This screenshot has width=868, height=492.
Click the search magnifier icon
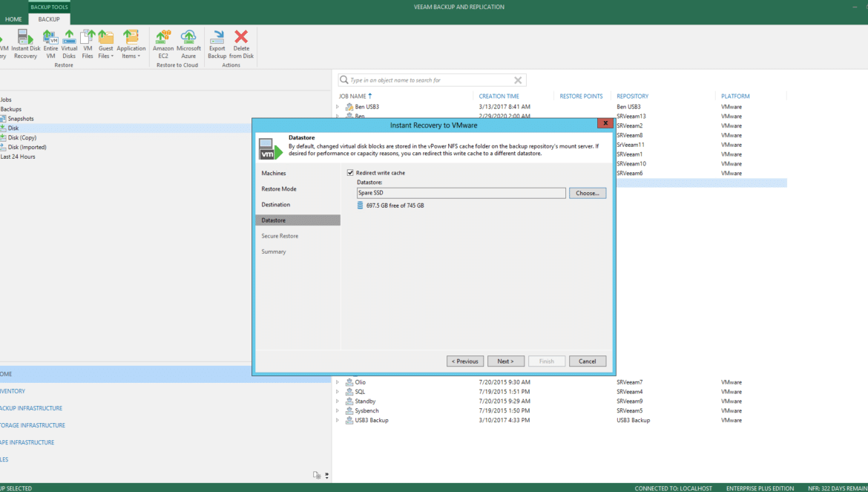(x=343, y=79)
